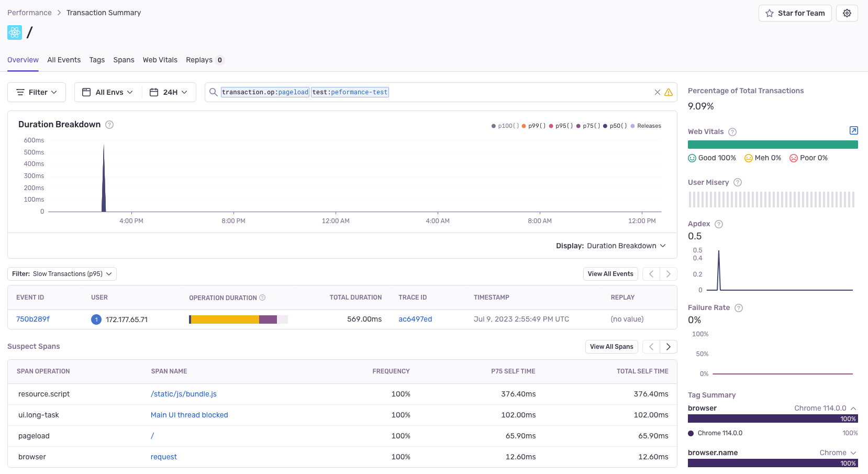
Task: Open Main UI thread blocked span
Action: tap(190, 415)
